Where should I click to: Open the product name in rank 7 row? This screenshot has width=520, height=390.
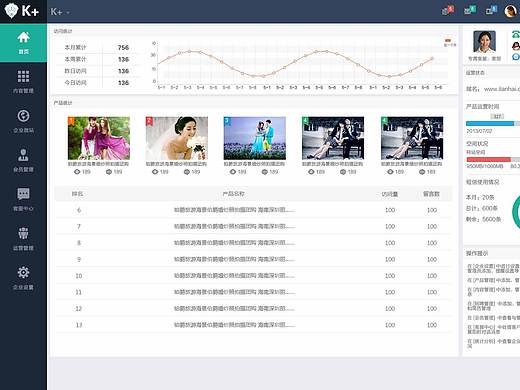point(234,226)
